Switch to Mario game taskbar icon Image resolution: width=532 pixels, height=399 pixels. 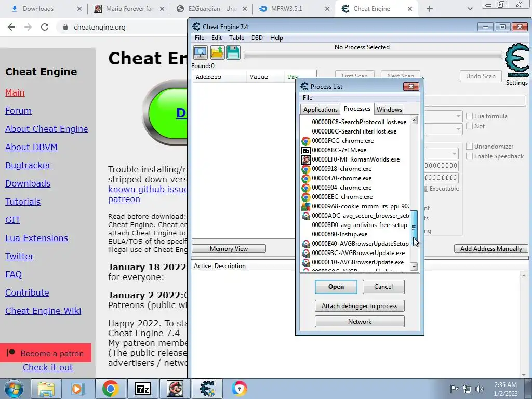click(175, 389)
